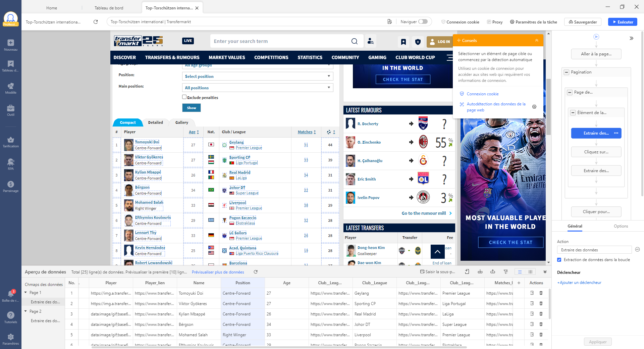Click the Exécuter run button
This screenshot has height=349, width=644.
(623, 22)
